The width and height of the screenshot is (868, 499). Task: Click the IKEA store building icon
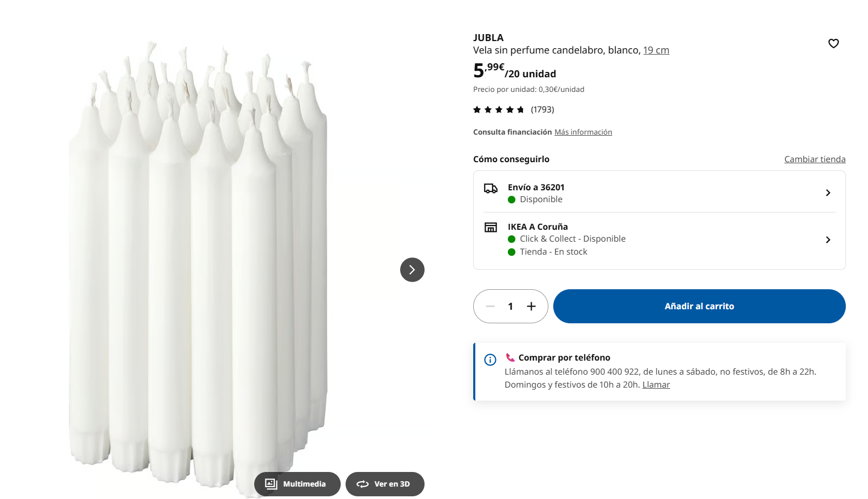coord(491,227)
